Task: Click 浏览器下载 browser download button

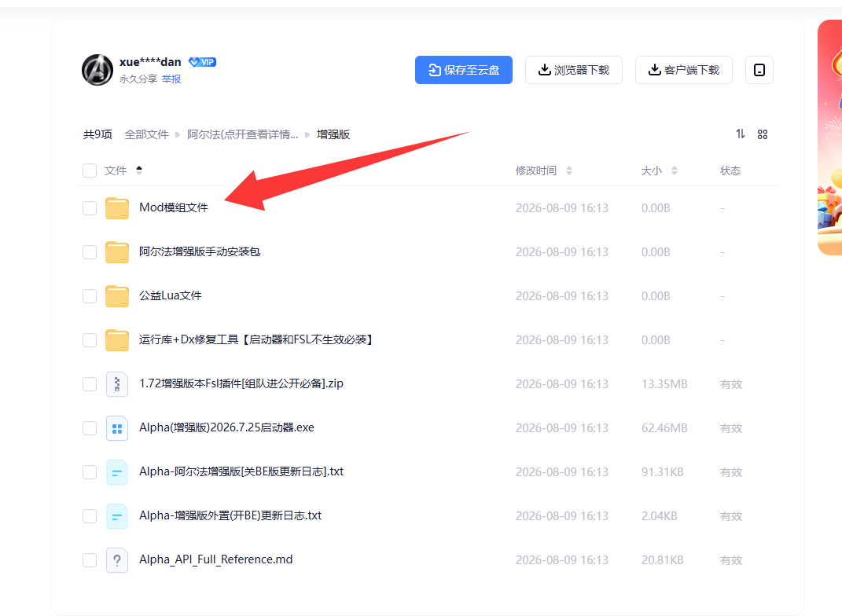Action: 573,70
